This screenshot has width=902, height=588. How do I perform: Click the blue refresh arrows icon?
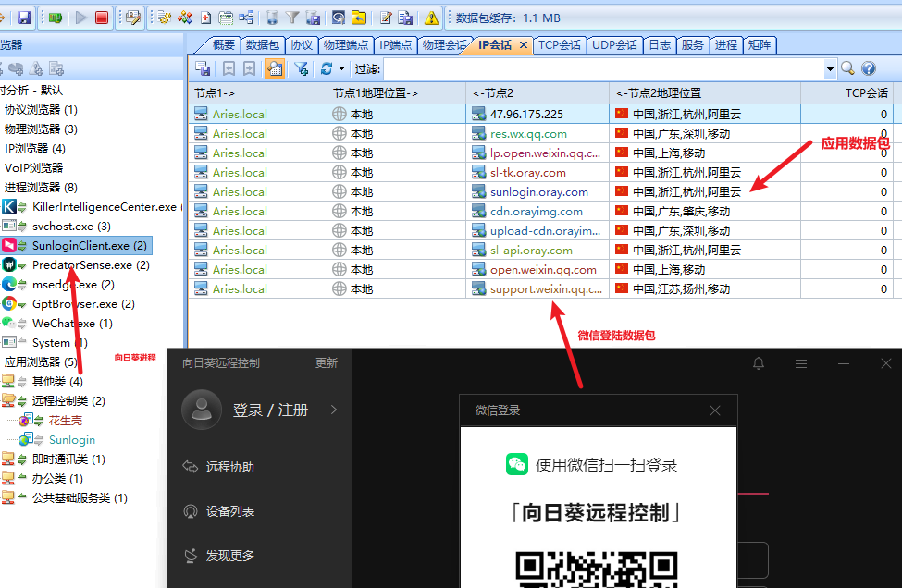327,69
